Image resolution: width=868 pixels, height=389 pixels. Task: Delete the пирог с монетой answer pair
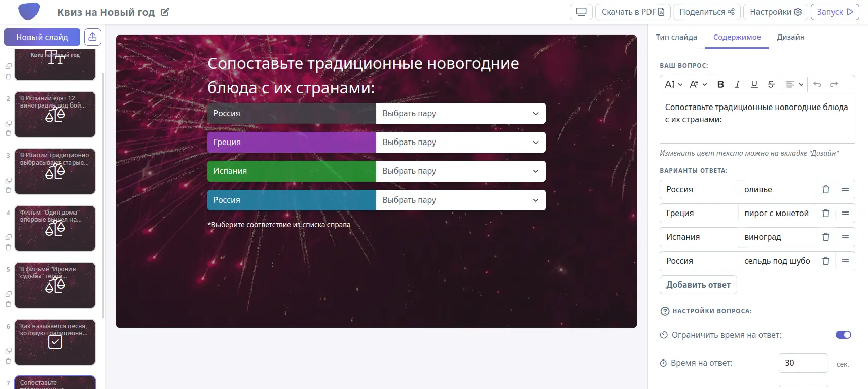(826, 213)
